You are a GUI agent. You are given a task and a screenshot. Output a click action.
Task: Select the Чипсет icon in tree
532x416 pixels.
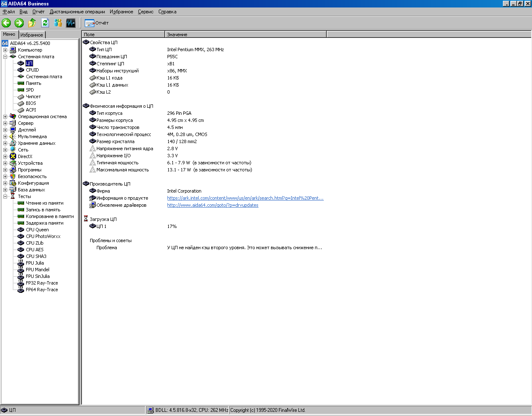pyautogui.click(x=21, y=97)
